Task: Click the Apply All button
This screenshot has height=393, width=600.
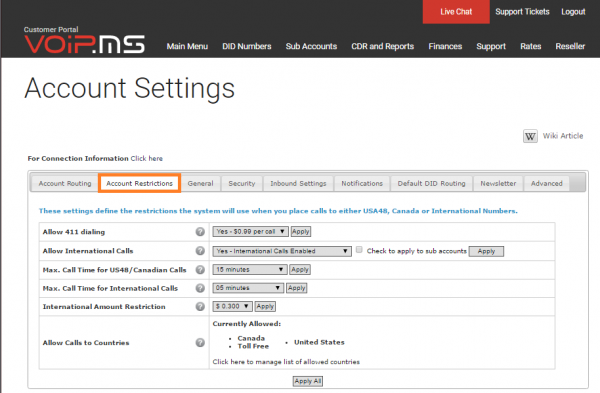Action: (x=308, y=381)
